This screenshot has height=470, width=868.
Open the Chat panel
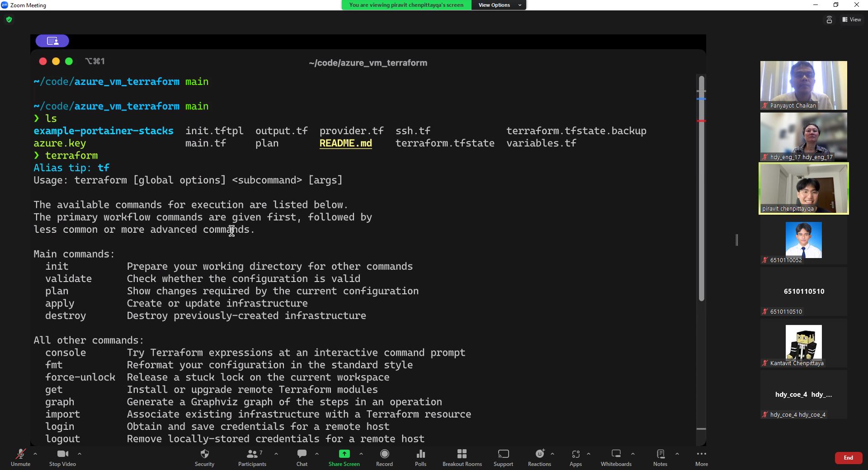pos(302,454)
